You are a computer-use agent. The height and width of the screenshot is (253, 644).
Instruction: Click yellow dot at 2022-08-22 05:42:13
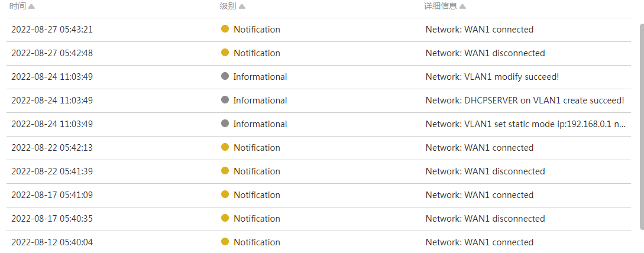pos(225,147)
